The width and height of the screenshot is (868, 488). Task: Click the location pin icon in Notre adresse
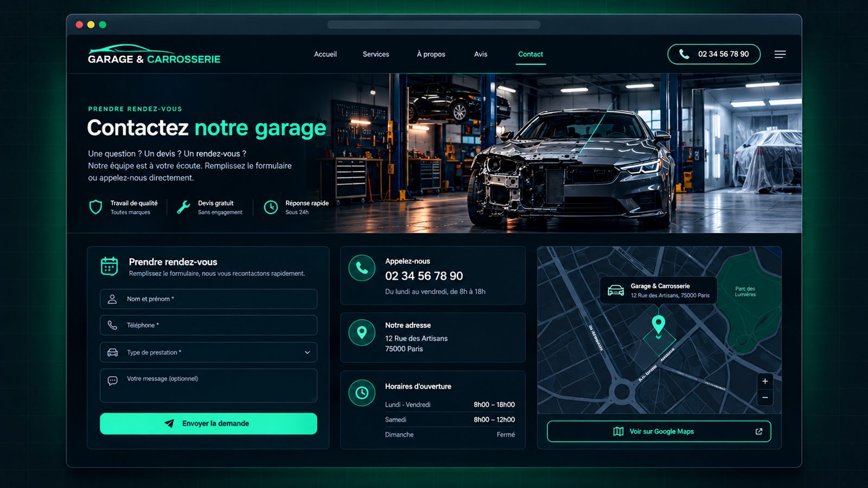(x=362, y=332)
